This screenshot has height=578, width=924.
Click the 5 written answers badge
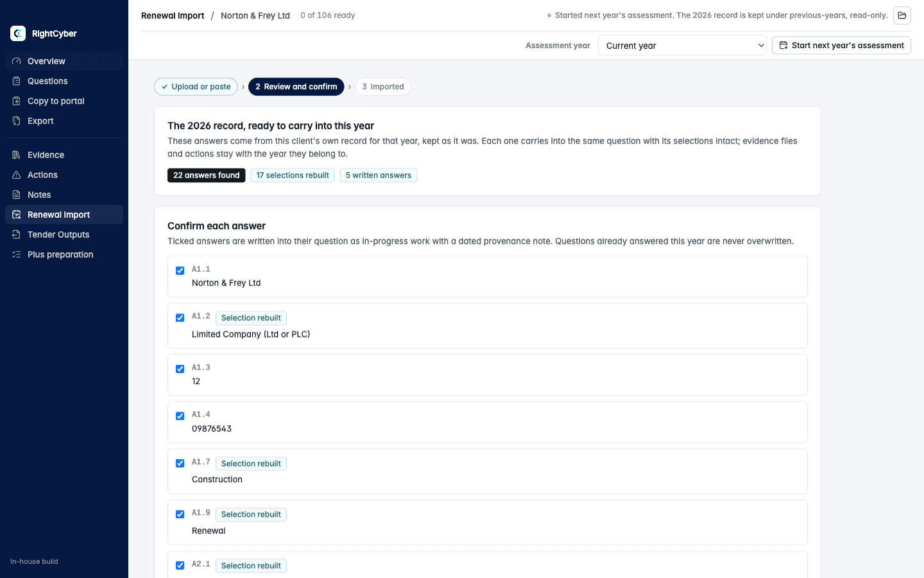pos(379,175)
